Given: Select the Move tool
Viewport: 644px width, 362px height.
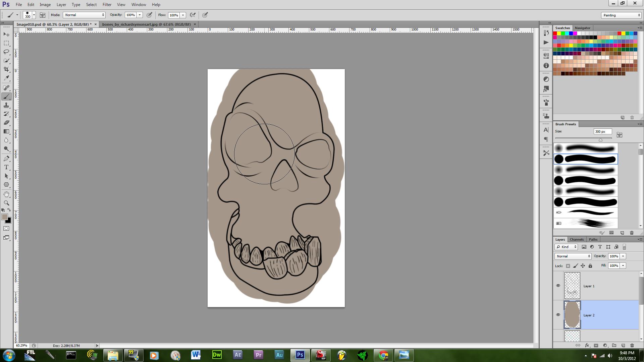Looking at the screenshot, I should 6,35.
